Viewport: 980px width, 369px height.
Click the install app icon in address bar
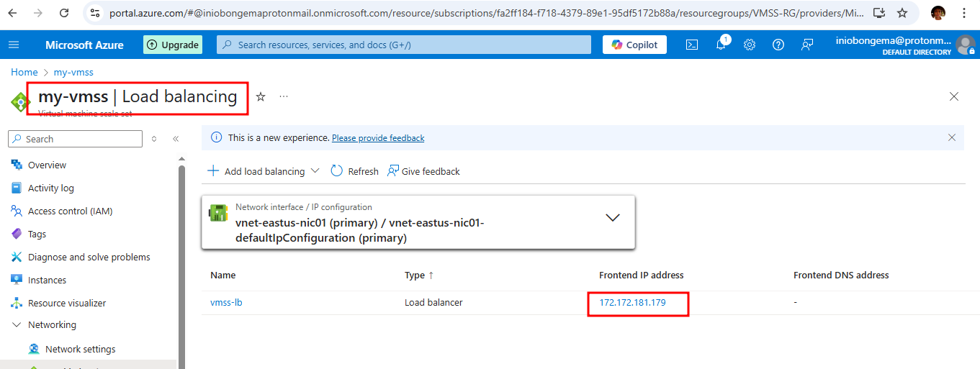878,13
